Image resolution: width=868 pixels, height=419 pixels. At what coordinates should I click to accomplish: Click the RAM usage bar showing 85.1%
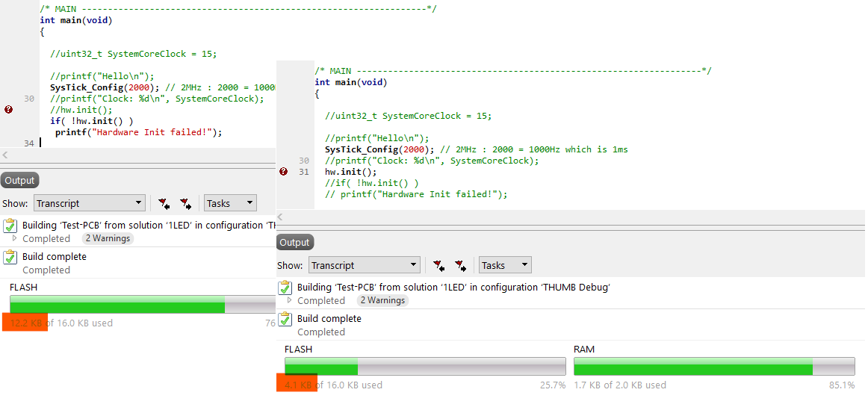point(714,367)
